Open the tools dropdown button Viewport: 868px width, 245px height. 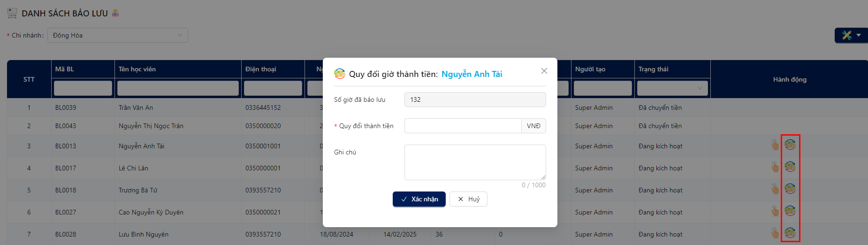click(x=851, y=35)
